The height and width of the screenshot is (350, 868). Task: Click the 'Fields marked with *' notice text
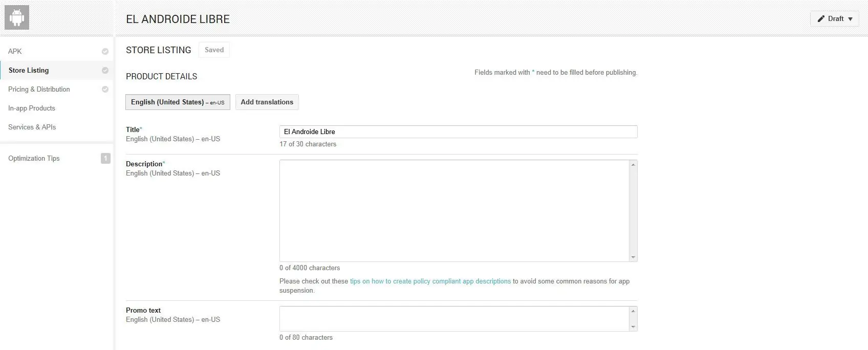click(556, 72)
